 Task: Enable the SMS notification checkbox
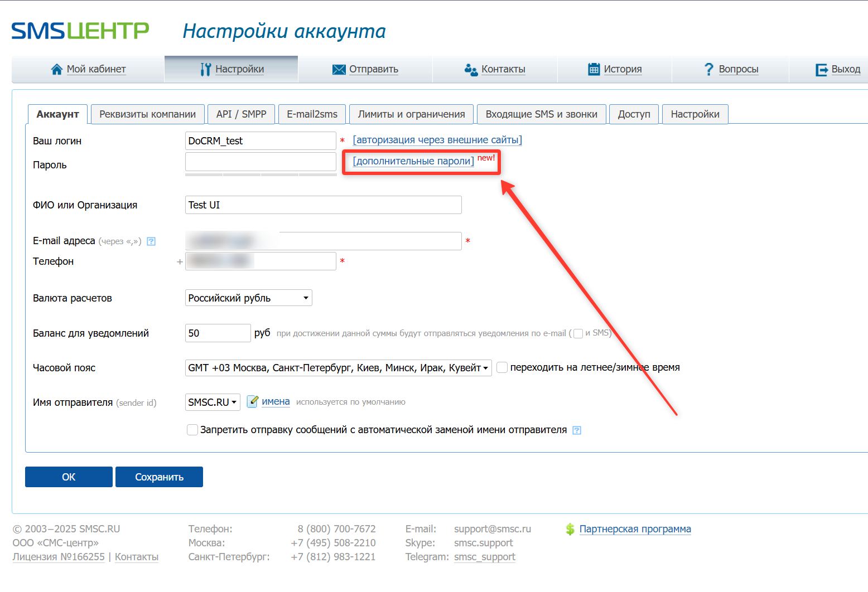click(x=578, y=333)
